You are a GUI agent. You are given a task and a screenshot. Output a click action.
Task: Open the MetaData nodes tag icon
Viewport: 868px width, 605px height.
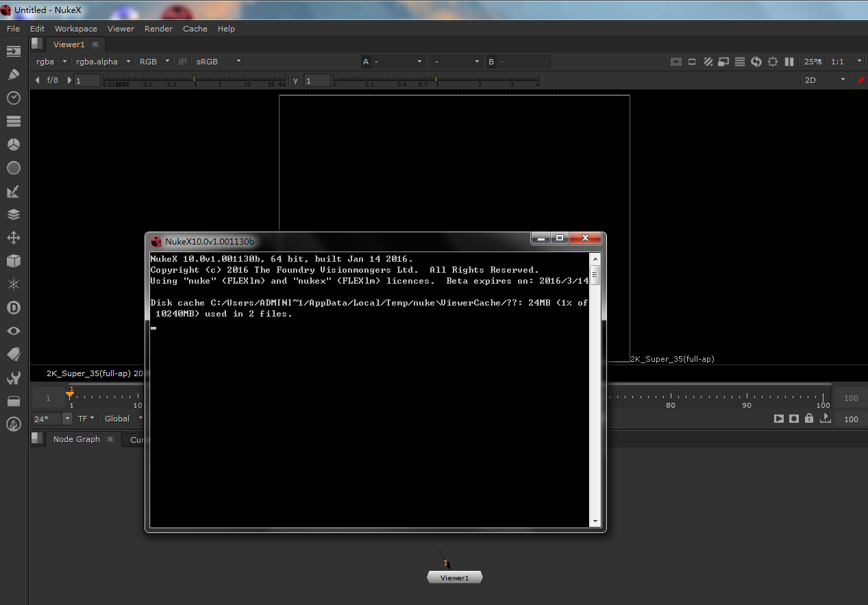pos(14,354)
